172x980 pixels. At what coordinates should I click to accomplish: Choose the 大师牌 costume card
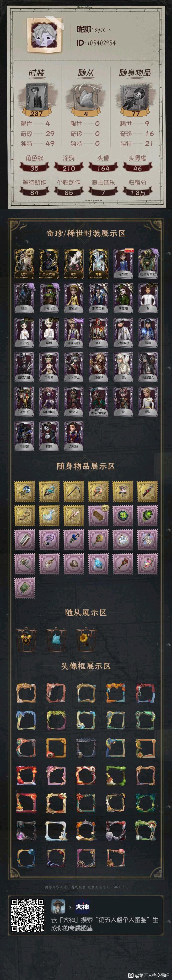(73, 436)
